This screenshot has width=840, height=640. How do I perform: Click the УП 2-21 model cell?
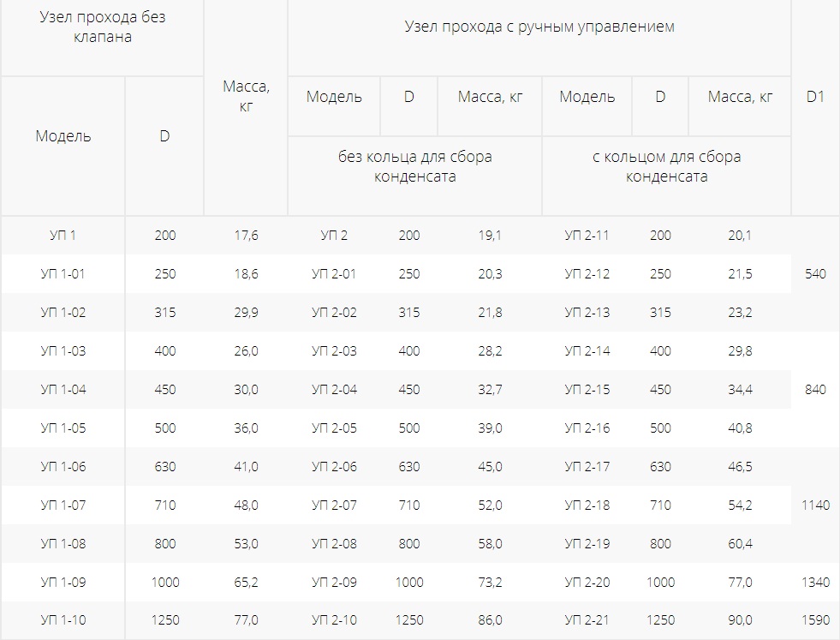click(587, 620)
